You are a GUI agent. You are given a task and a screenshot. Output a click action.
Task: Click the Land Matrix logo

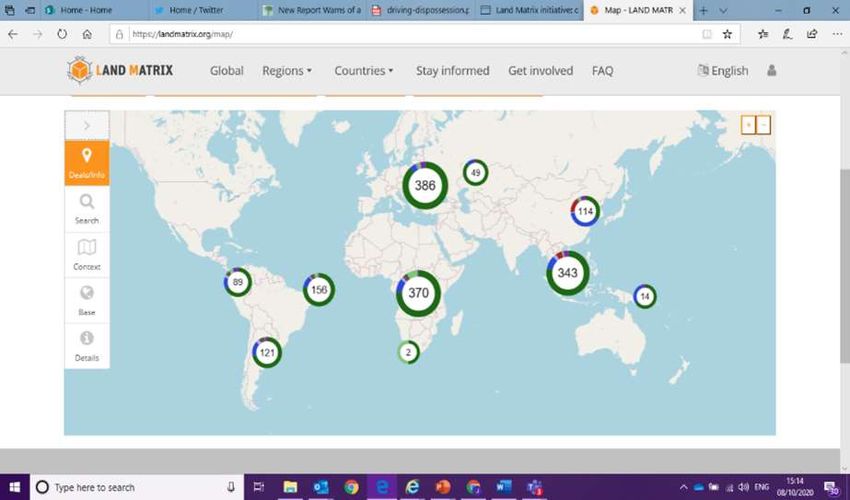click(119, 71)
